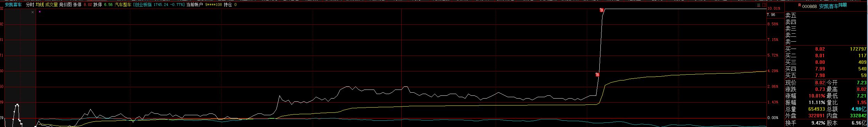Image resolution: width=868 pixels, height=127 pixels.
Task: Toggle the 均线 average line display
Action: (40, 5)
